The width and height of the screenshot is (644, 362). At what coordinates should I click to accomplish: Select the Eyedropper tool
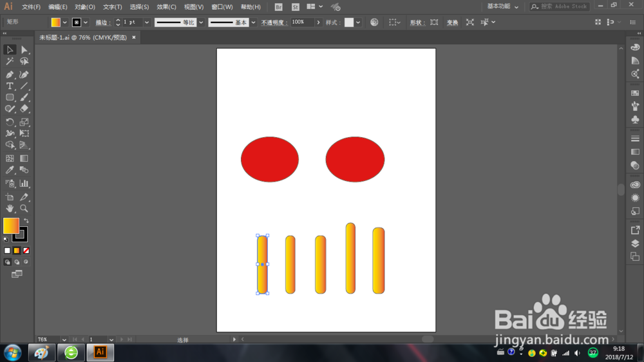[x=10, y=170]
